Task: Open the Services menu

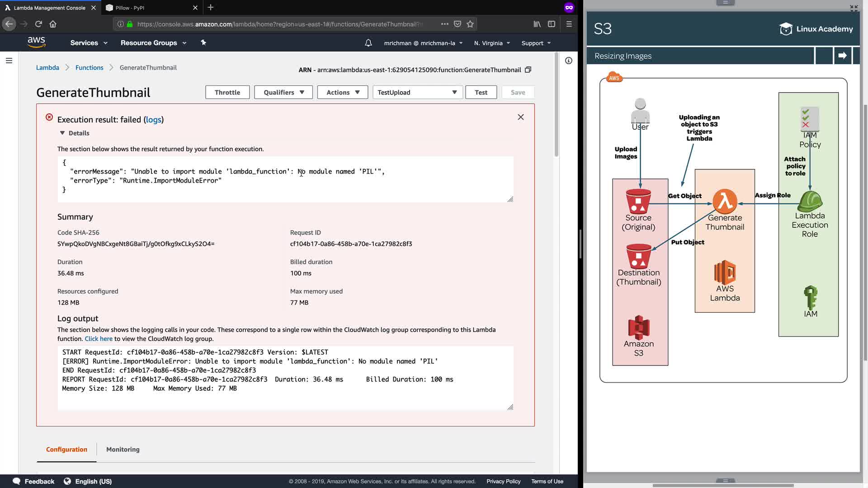Action: tap(89, 43)
